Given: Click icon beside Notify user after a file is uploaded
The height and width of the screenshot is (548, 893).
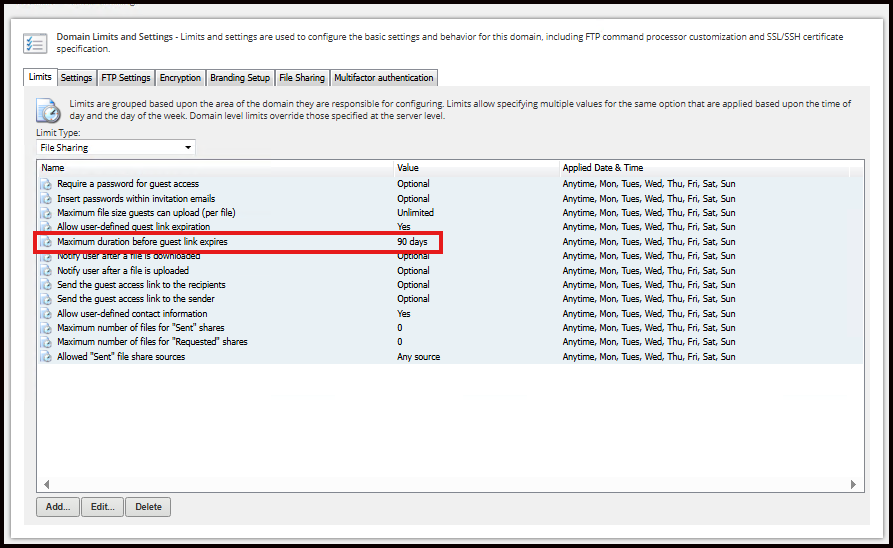Looking at the screenshot, I should [x=46, y=271].
